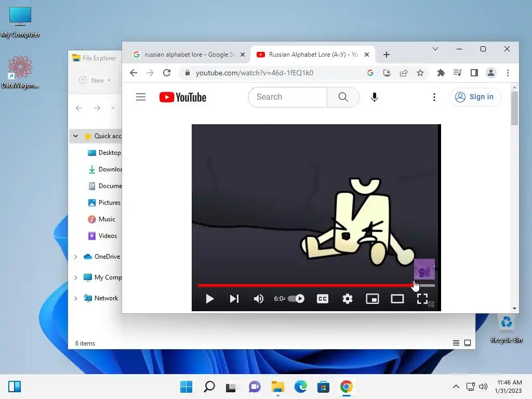Seek on the red video progress bar

point(316,285)
